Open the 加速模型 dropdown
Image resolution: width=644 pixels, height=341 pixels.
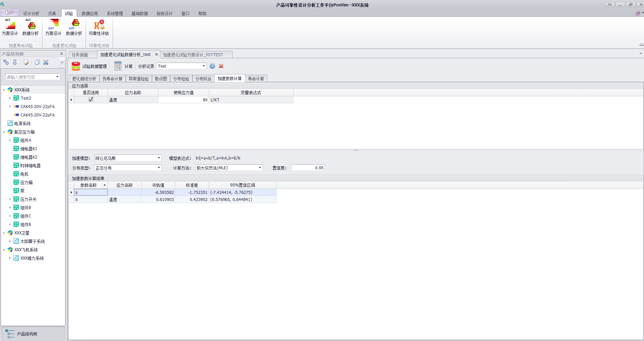tap(159, 158)
